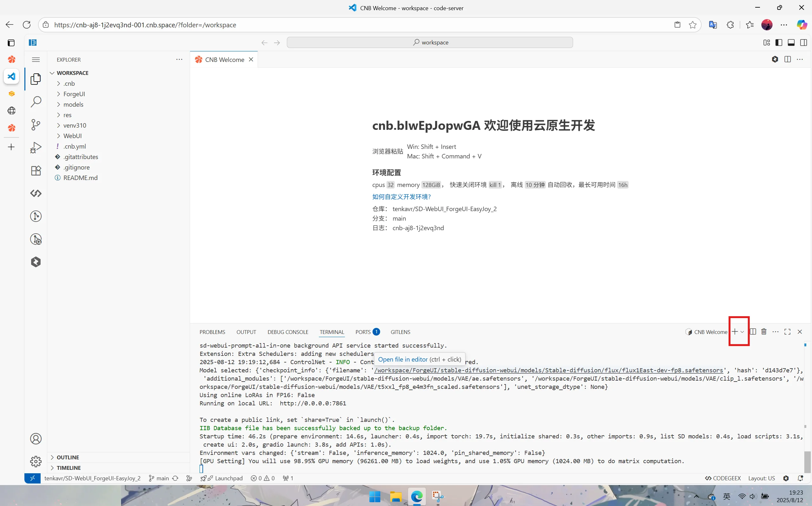
Task: Switch to the PORTS tab
Action: pos(367,332)
